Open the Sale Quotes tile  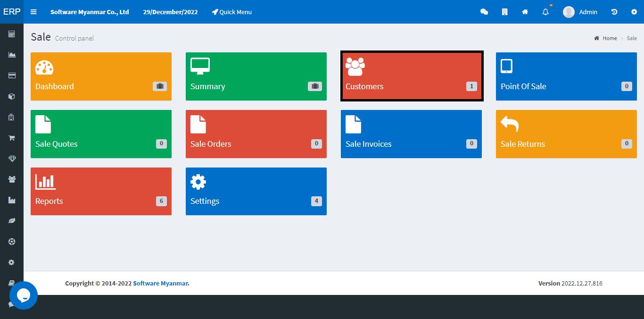101,134
